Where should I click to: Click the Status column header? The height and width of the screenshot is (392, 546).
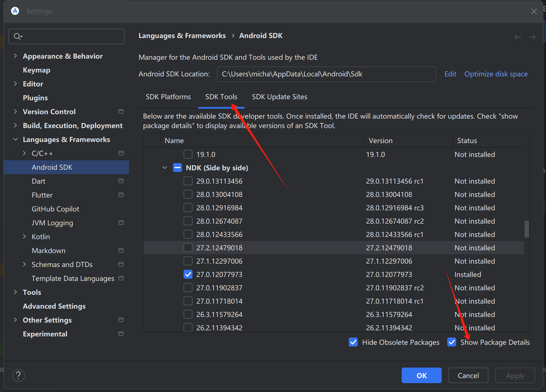pos(489,141)
